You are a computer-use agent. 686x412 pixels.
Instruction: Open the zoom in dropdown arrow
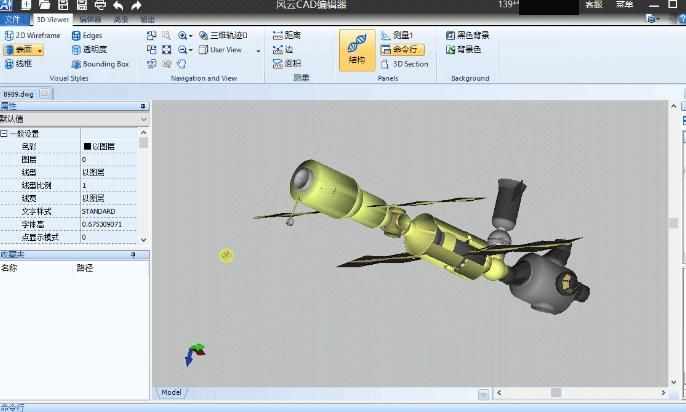pyautogui.click(x=190, y=36)
